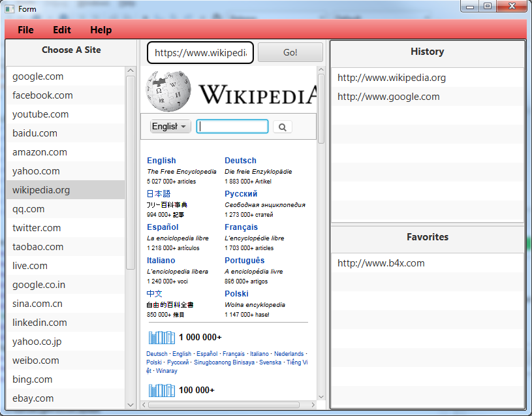
Task: Click the site list scroll-down arrow
Action: point(131,404)
